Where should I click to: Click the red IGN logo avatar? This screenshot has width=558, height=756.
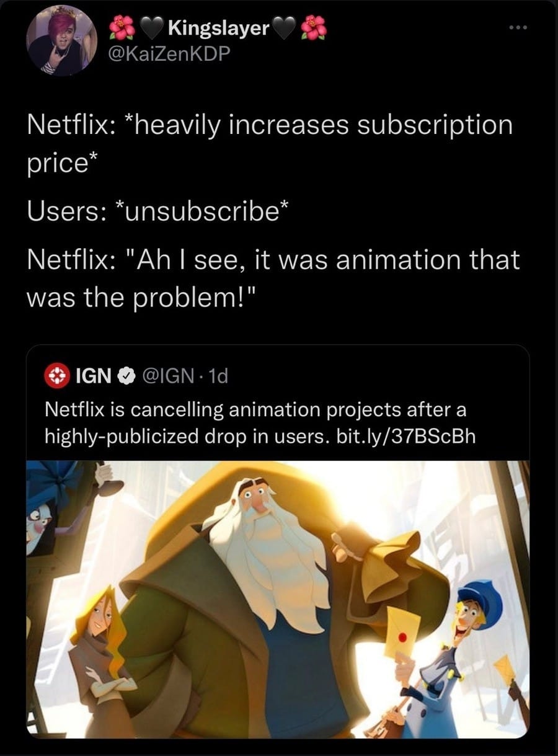56,375
